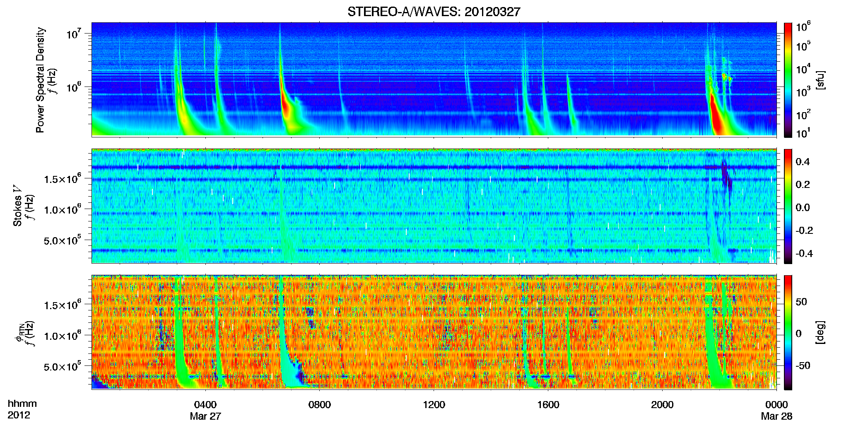Click the -0.4 value on Stokes V color bar

click(x=804, y=254)
